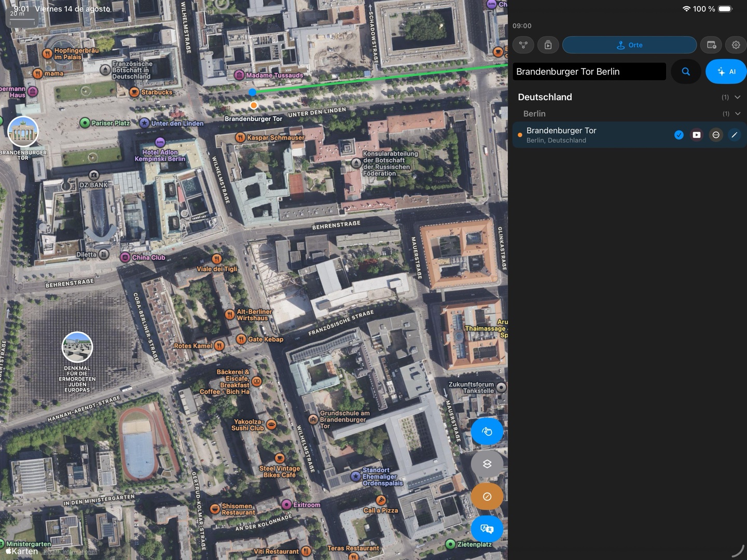Select the DZ BANK map pin
The image size is (747, 560).
(x=94, y=175)
